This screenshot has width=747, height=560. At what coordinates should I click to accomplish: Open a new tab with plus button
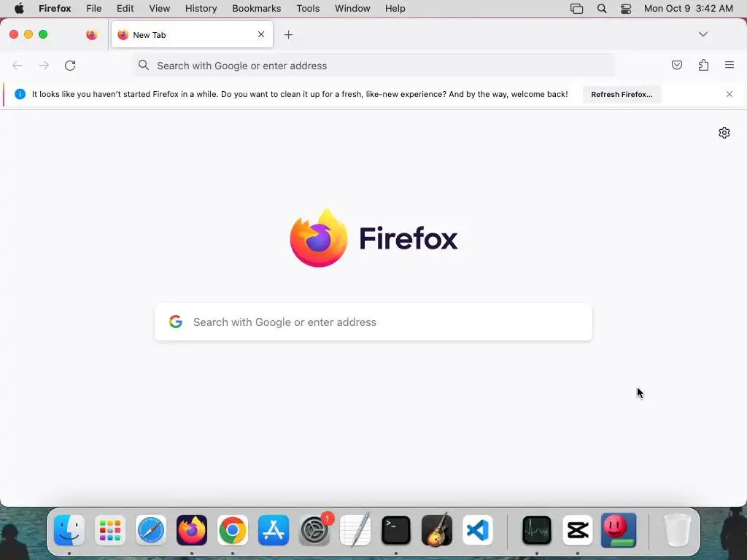pos(288,35)
